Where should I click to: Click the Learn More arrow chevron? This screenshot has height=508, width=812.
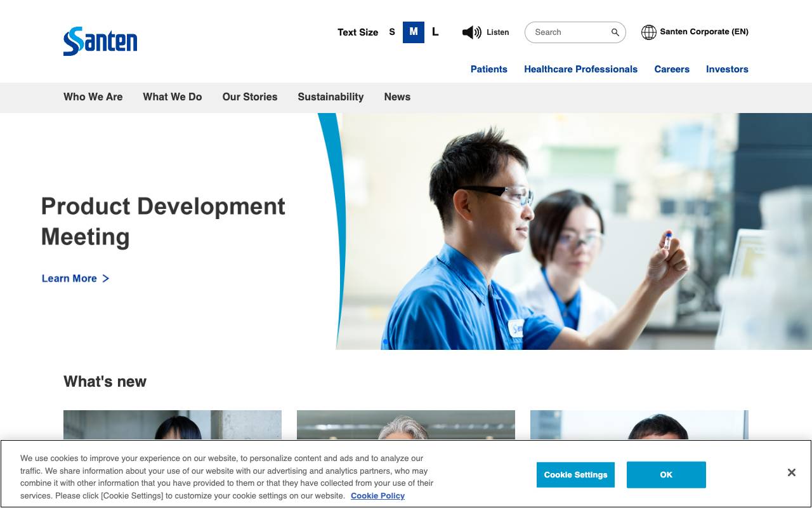pyautogui.click(x=107, y=278)
